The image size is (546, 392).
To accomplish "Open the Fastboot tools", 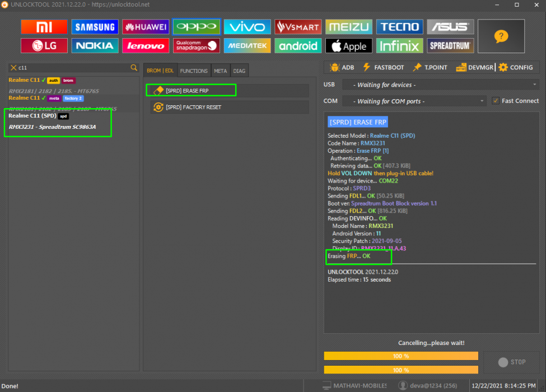I will (384, 67).
